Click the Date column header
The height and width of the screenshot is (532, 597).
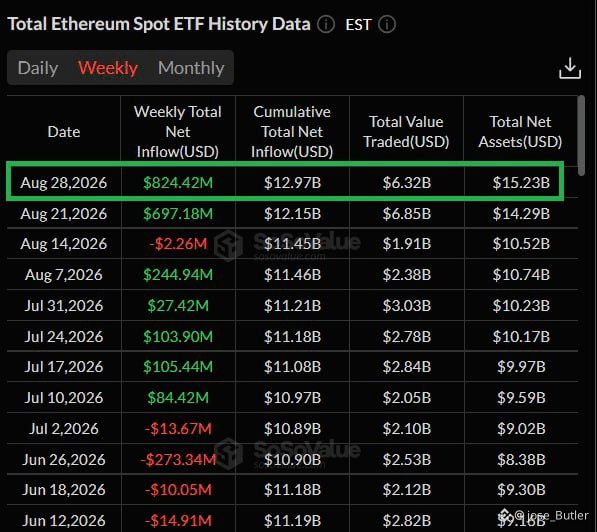coord(64,132)
